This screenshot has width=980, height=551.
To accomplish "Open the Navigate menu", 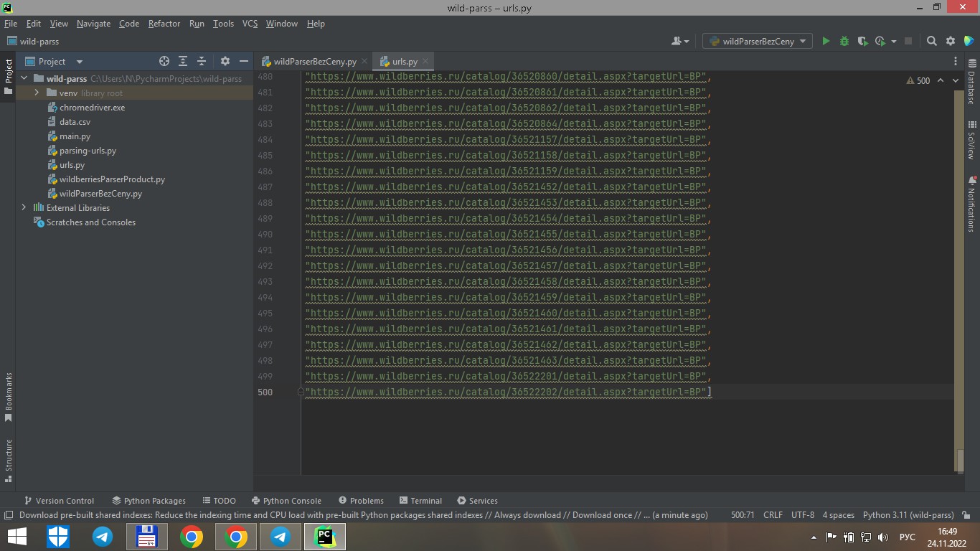I will click(94, 24).
